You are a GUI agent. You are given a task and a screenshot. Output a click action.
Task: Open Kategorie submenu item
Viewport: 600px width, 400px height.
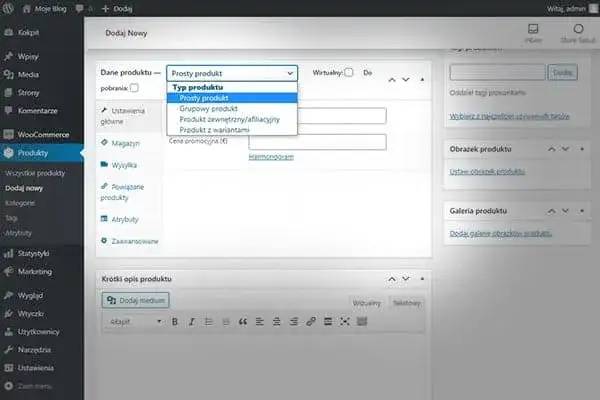point(20,203)
